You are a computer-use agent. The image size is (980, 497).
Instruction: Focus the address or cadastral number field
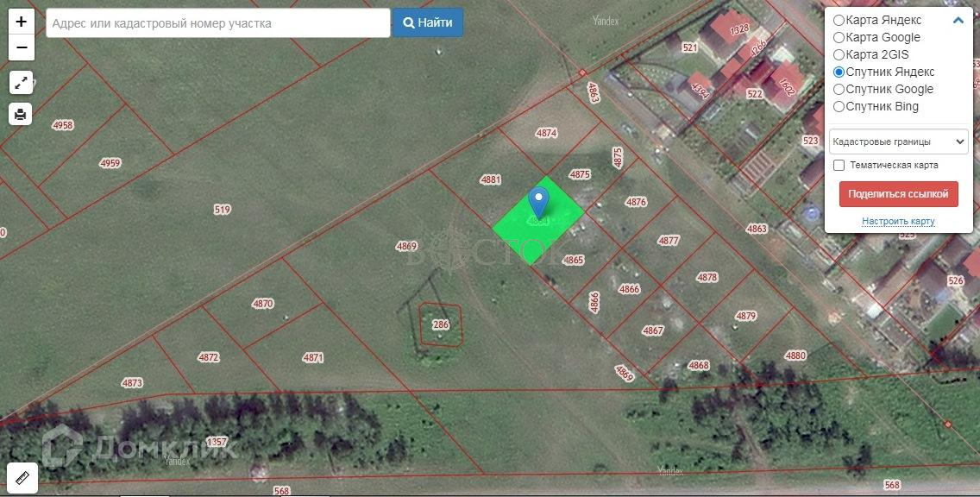click(x=218, y=23)
